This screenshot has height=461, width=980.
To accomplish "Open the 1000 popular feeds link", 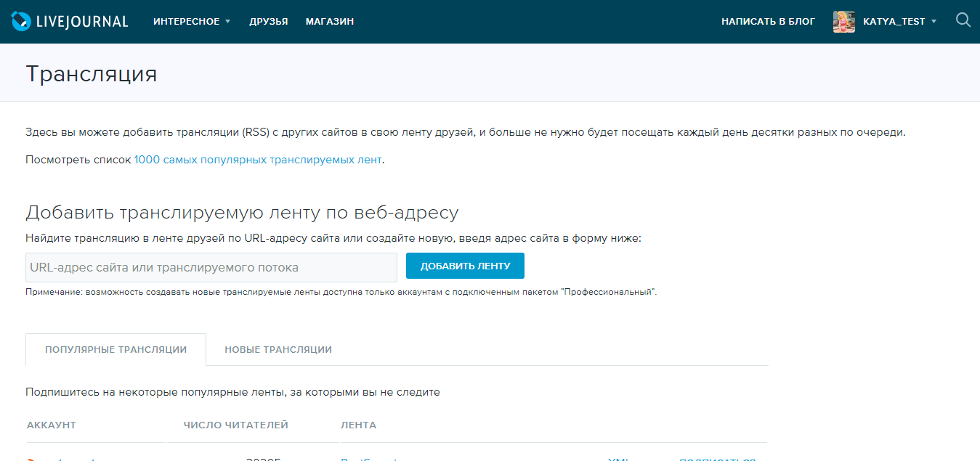I will coord(257,158).
